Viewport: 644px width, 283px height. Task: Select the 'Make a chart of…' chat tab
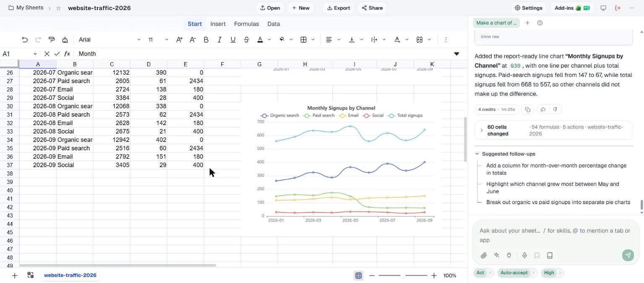pos(496,23)
